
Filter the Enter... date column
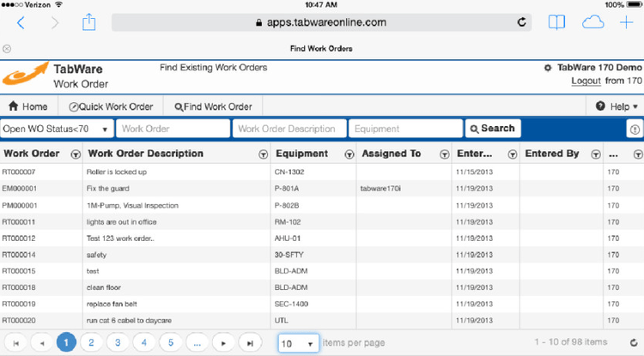click(x=512, y=154)
